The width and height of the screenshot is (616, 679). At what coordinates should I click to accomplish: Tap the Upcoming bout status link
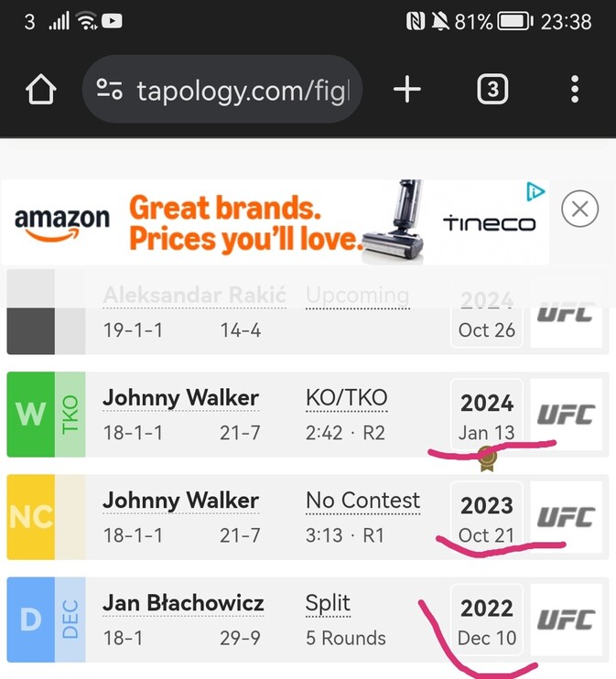(x=357, y=296)
